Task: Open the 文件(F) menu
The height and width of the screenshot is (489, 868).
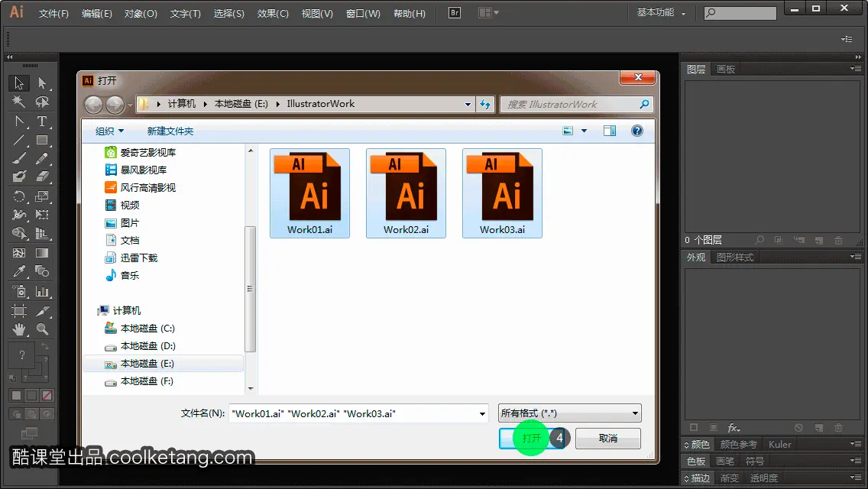Action: [x=53, y=13]
